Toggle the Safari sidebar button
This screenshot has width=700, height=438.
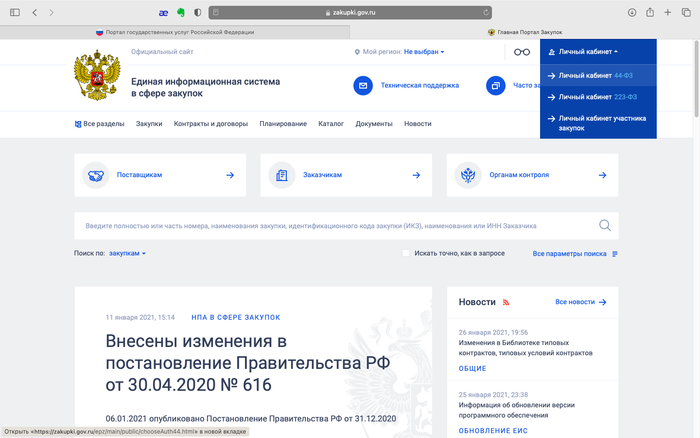tap(14, 12)
